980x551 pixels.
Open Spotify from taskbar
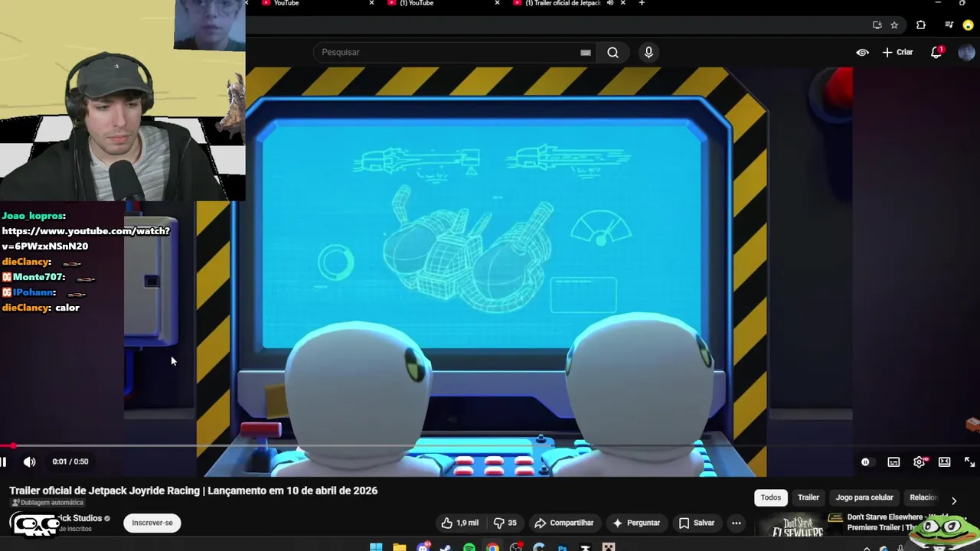point(469,547)
